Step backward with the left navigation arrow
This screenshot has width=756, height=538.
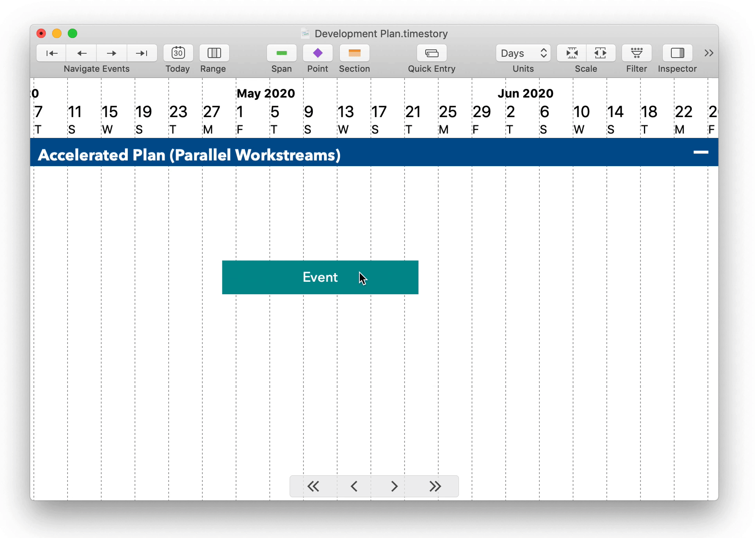coord(81,53)
